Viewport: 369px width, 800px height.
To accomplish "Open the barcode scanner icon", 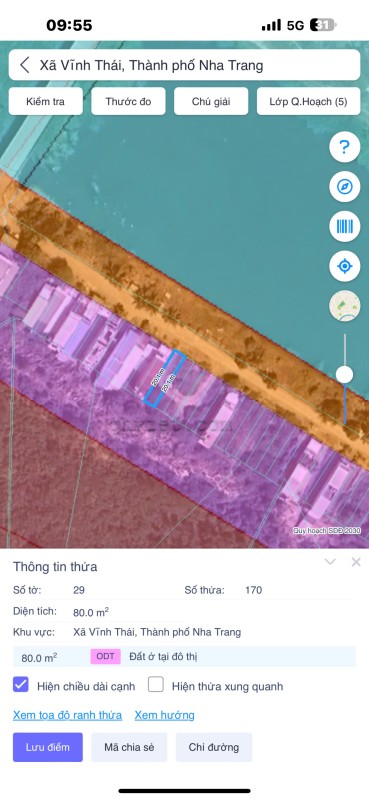I will 345,226.
